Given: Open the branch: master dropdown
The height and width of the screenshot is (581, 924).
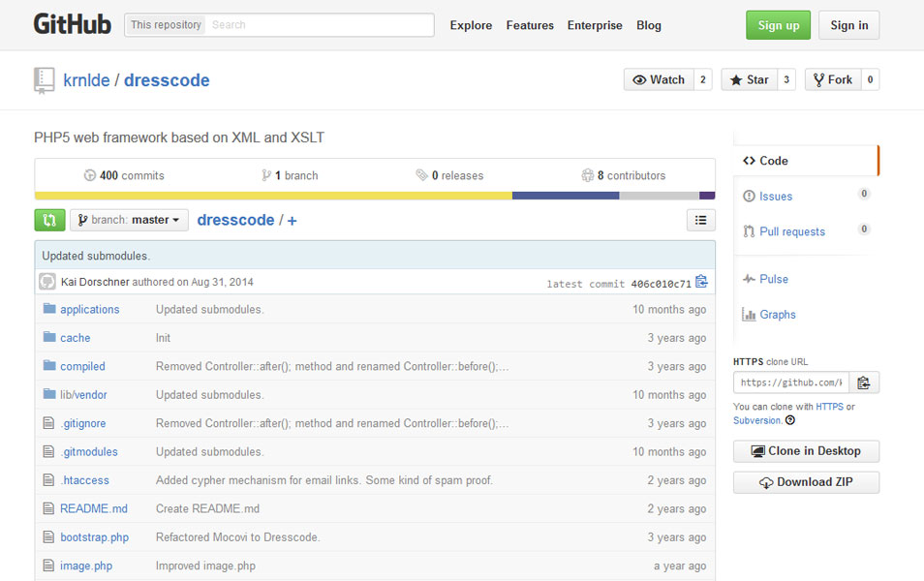Looking at the screenshot, I should (129, 221).
